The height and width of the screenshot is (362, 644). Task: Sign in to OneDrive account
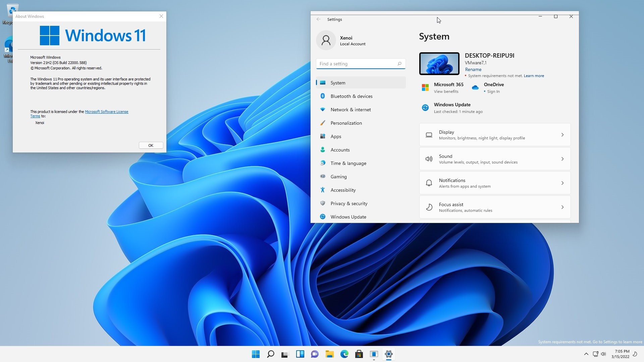tap(493, 92)
